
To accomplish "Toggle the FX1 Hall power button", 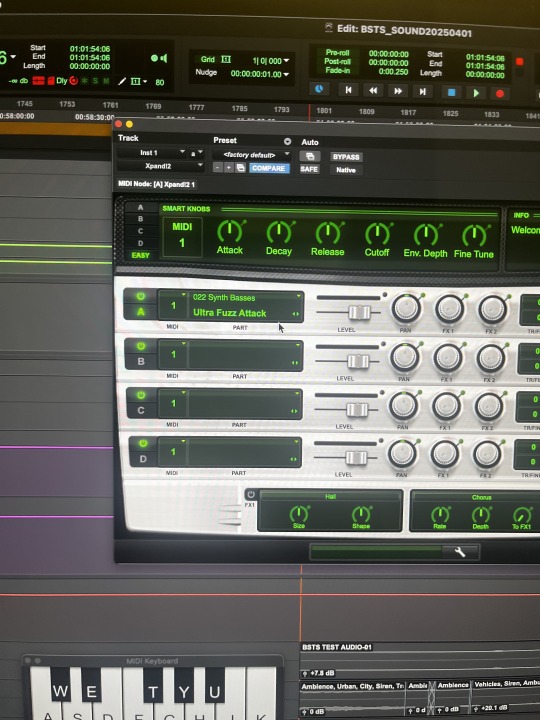I will point(251,495).
